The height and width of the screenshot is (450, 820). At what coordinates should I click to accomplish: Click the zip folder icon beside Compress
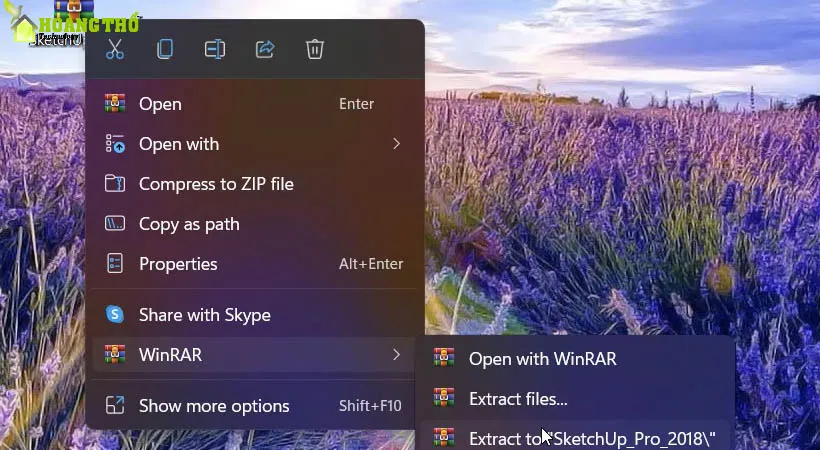coord(115,184)
